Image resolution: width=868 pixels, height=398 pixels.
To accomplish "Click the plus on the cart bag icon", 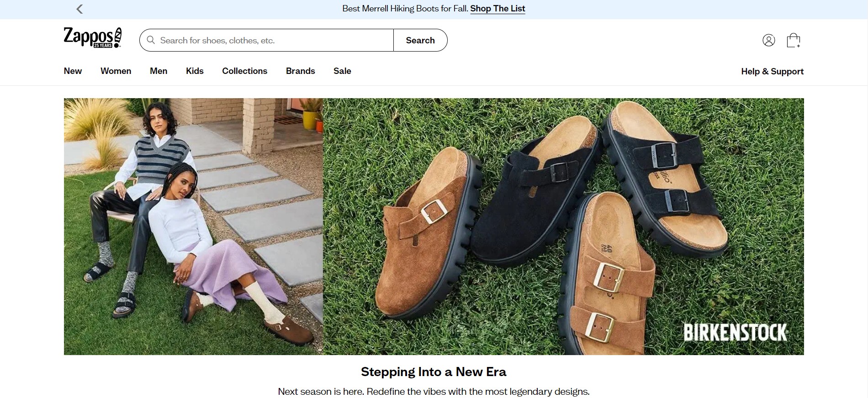I will click(799, 45).
